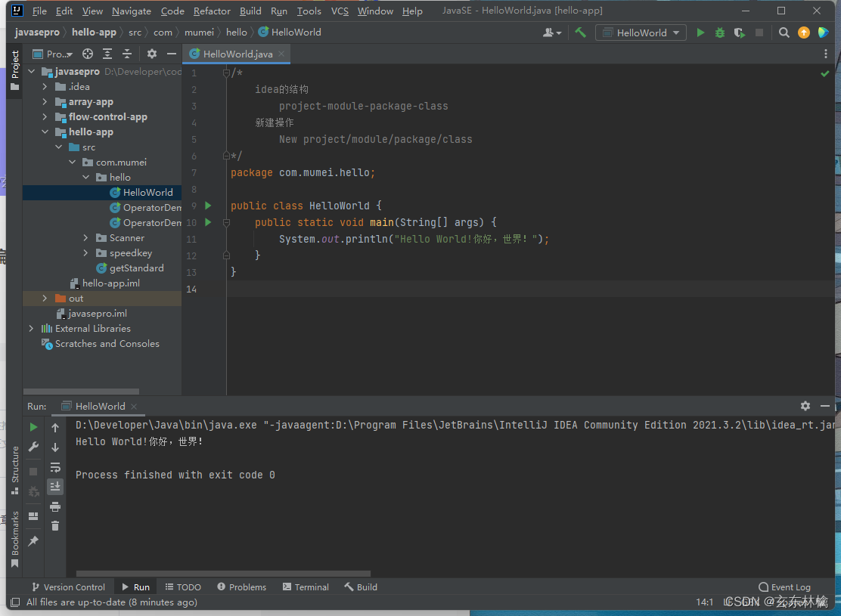This screenshot has width=841, height=616.
Task: Expand External Libraries node
Action: [x=31, y=328]
